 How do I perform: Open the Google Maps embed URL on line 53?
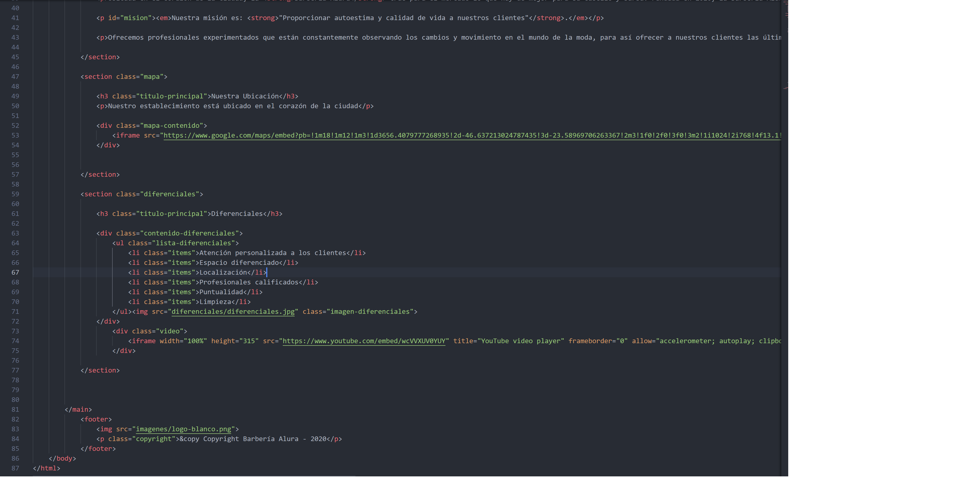pos(472,135)
